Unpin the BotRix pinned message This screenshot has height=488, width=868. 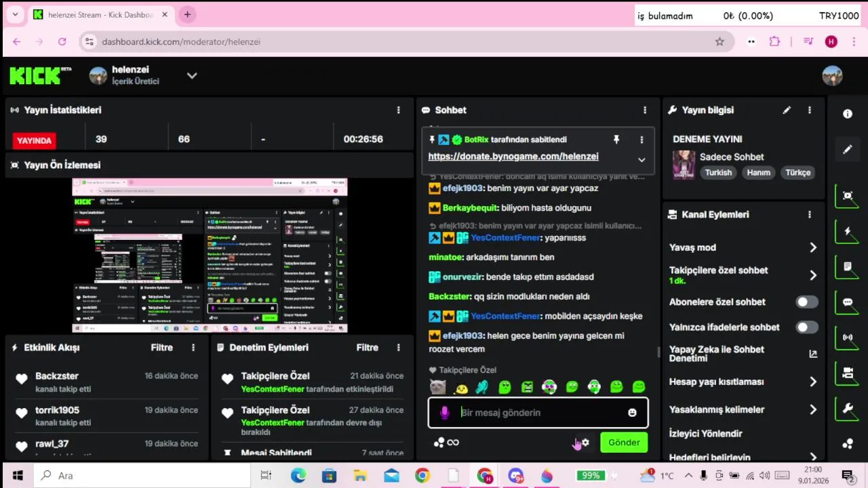(616, 140)
